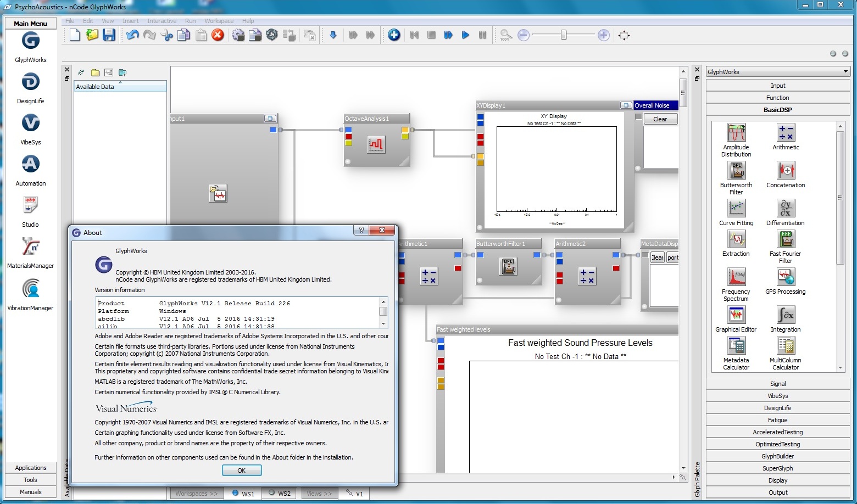Click the Amplitude Distribution glyph

(736, 141)
